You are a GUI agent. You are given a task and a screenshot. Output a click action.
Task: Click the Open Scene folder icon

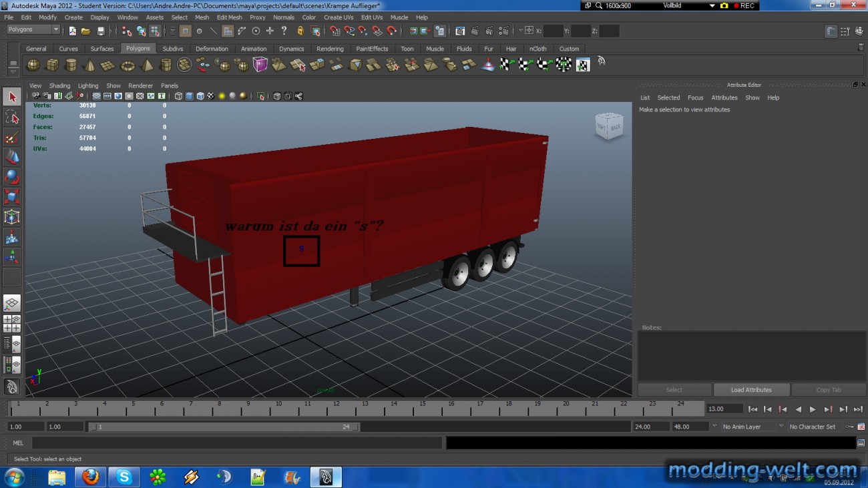click(x=86, y=31)
